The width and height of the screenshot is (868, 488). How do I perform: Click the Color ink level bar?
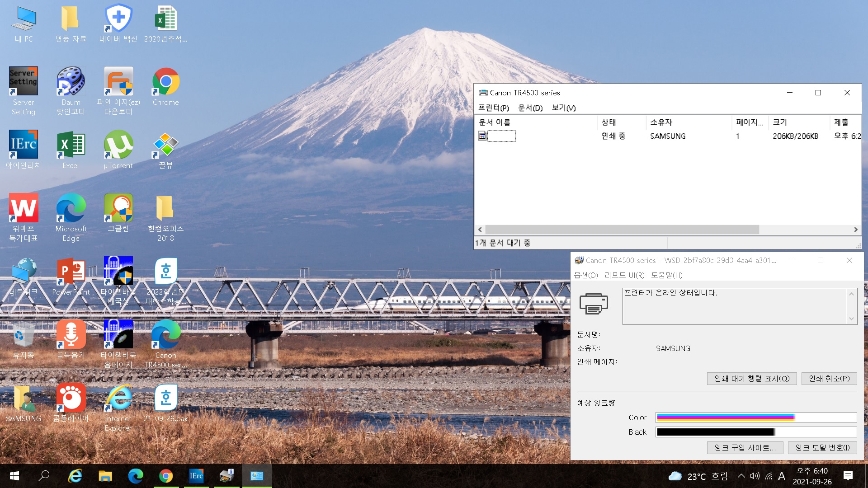[x=755, y=418]
